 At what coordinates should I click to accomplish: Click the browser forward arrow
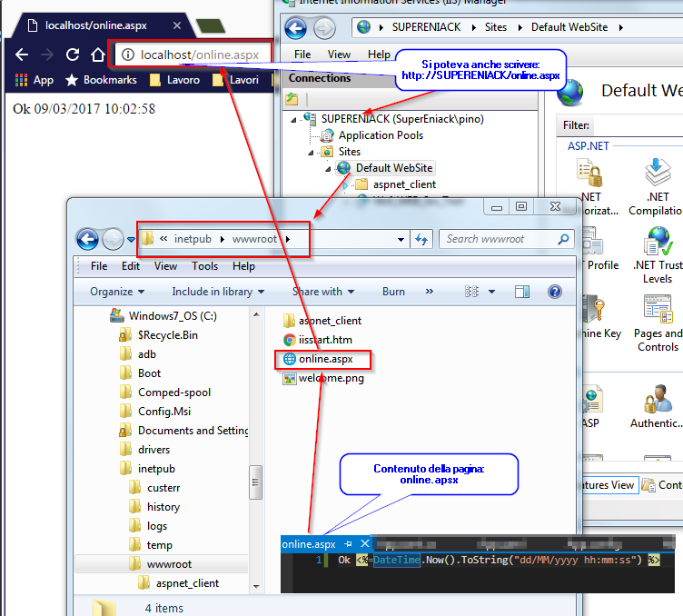[47, 55]
